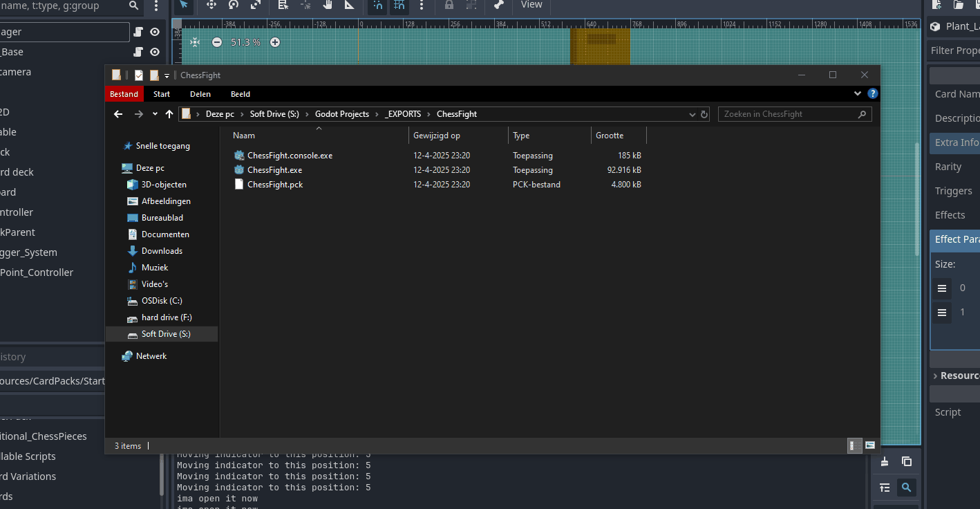Image resolution: width=980 pixels, height=509 pixels.
Task: Open the Start ribbon tab in Explorer
Action: click(162, 94)
